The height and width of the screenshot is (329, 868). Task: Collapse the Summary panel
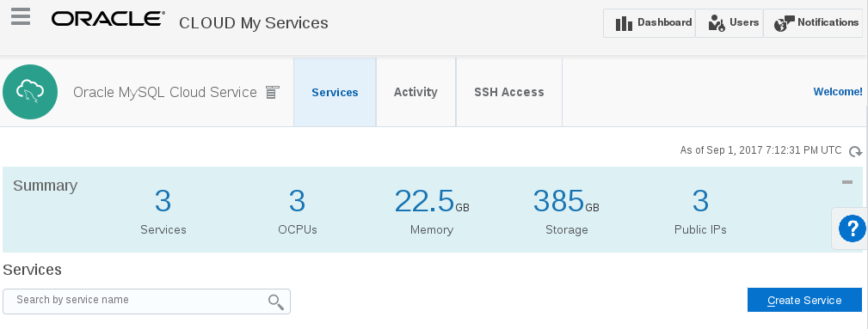[x=847, y=182]
